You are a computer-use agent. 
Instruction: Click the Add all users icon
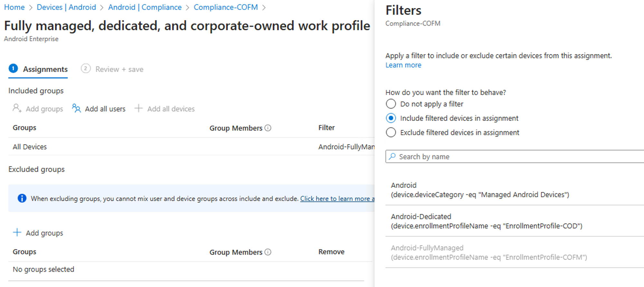pos(76,108)
